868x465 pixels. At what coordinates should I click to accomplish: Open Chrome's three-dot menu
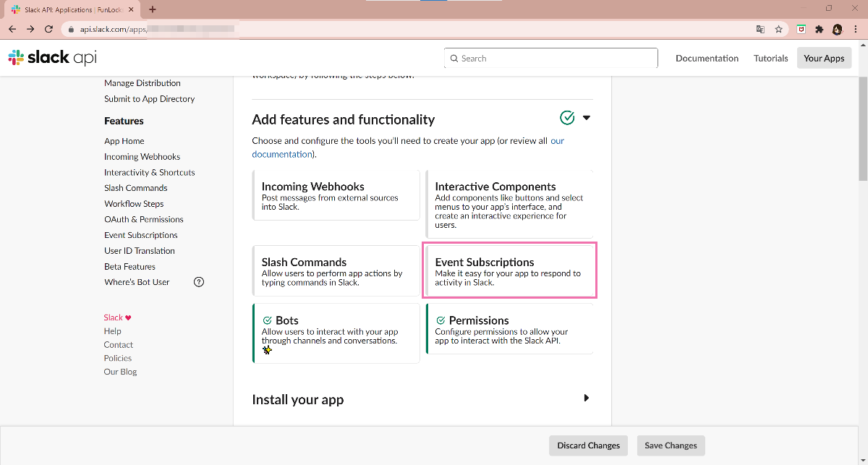point(856,29)
